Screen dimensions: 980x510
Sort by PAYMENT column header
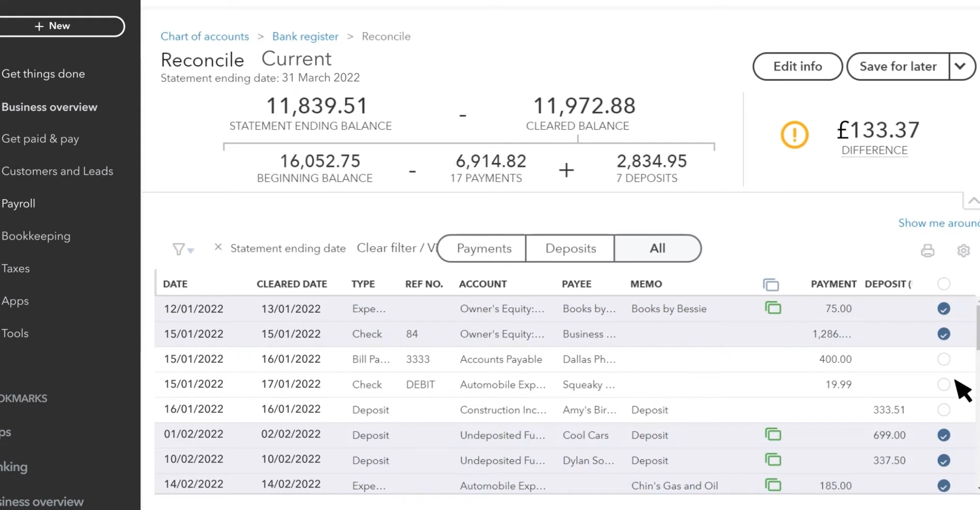[x=833, y=284]
